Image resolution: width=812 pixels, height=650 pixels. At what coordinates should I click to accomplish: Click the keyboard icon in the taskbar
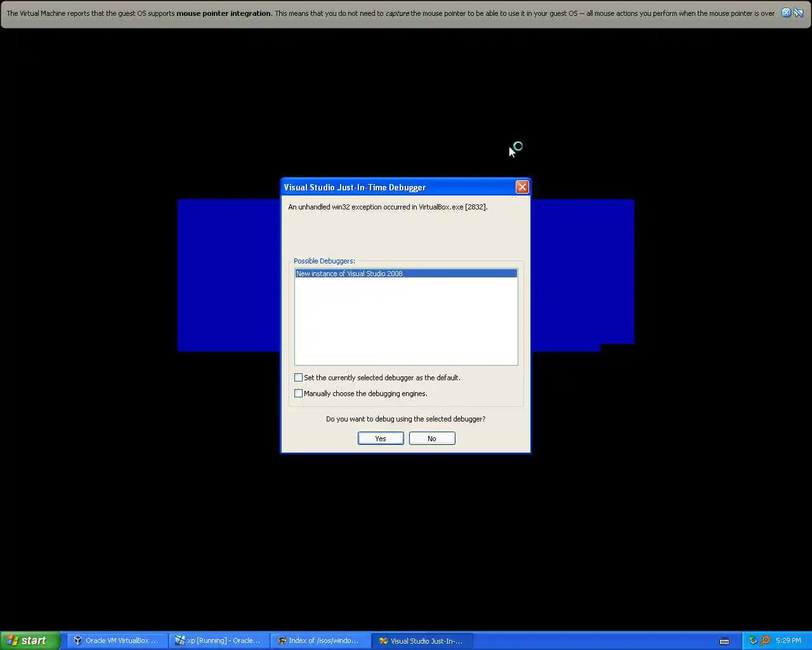[x=724, y=641]
